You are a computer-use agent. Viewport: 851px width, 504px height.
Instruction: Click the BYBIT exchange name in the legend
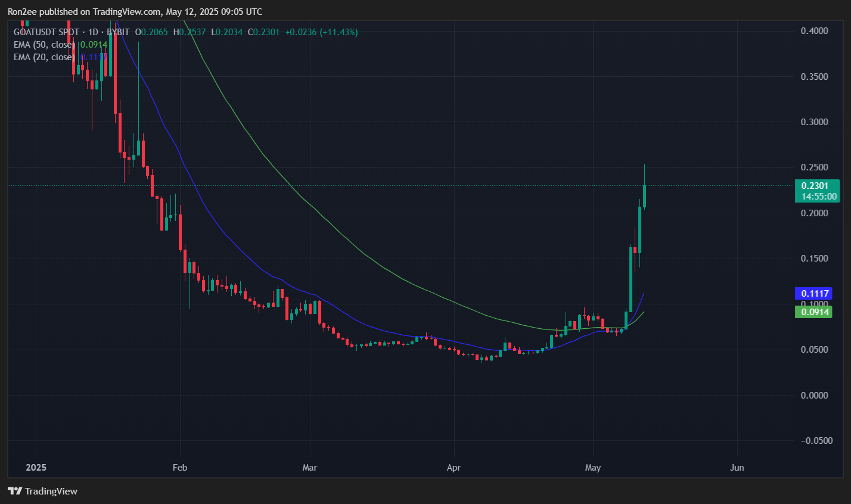point(117,32)
